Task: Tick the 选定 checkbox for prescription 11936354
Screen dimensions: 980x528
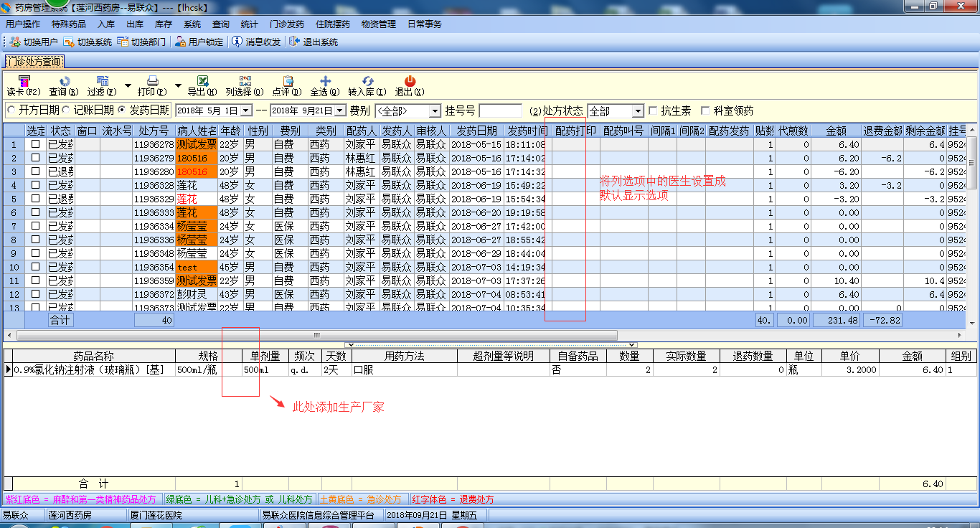Action: point(36,267)
